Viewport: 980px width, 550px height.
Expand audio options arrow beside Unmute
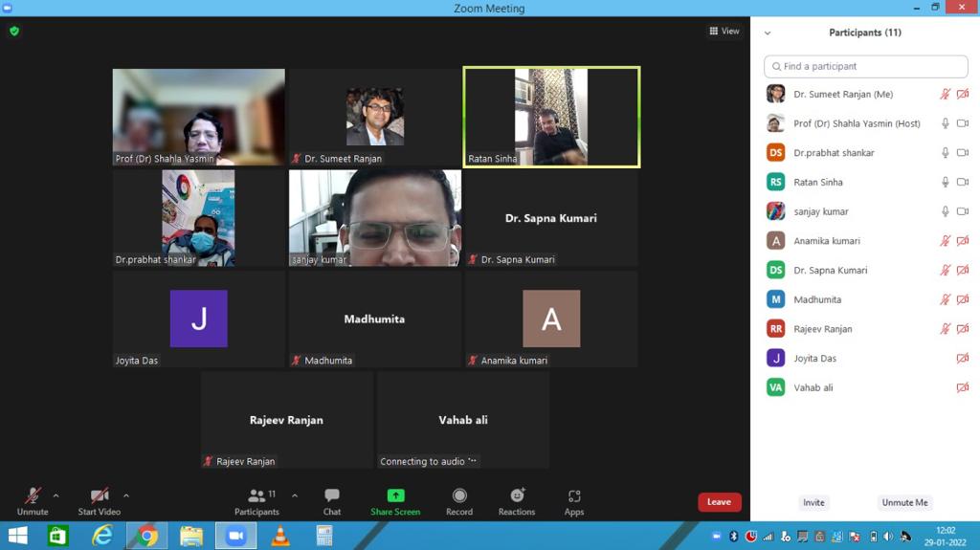(56, 495)
